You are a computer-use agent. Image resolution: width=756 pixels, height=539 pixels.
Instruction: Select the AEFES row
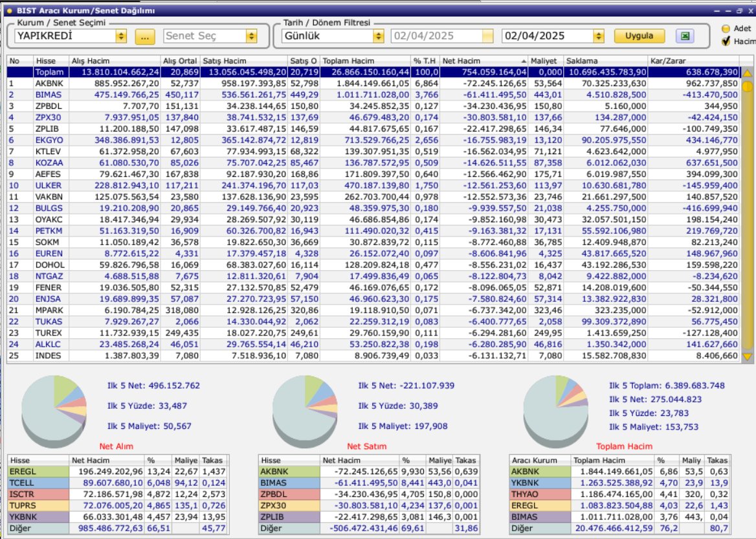tap(373, 174)
